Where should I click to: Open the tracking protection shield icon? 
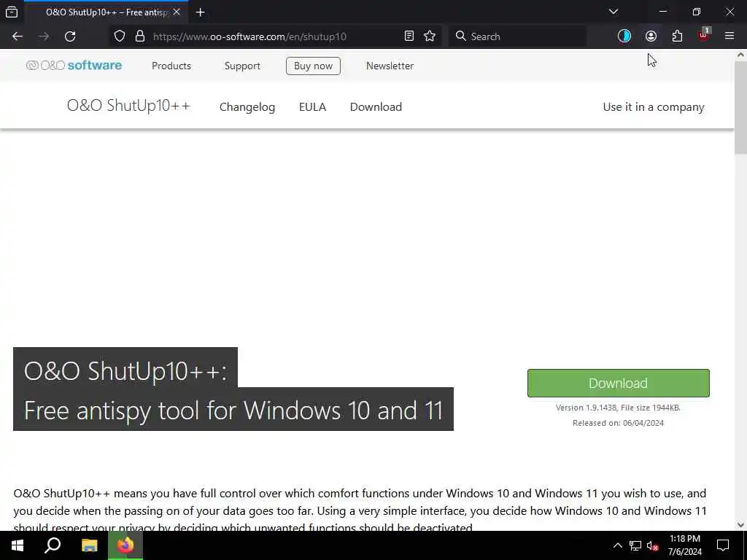pos(120,36)
